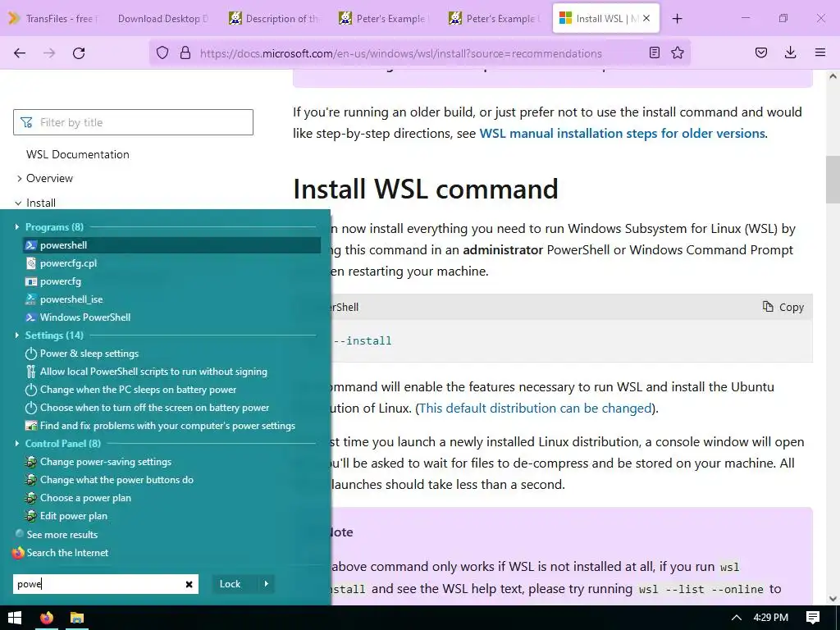Switch to the first Peter's Example tab
Viewport: 840px width, 630px height.
tap(384, 19)
